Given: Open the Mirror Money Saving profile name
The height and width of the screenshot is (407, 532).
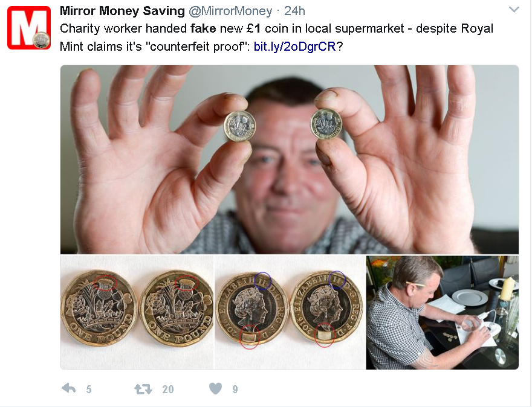Looking at the screenshot, I should (x=122, y=11).
